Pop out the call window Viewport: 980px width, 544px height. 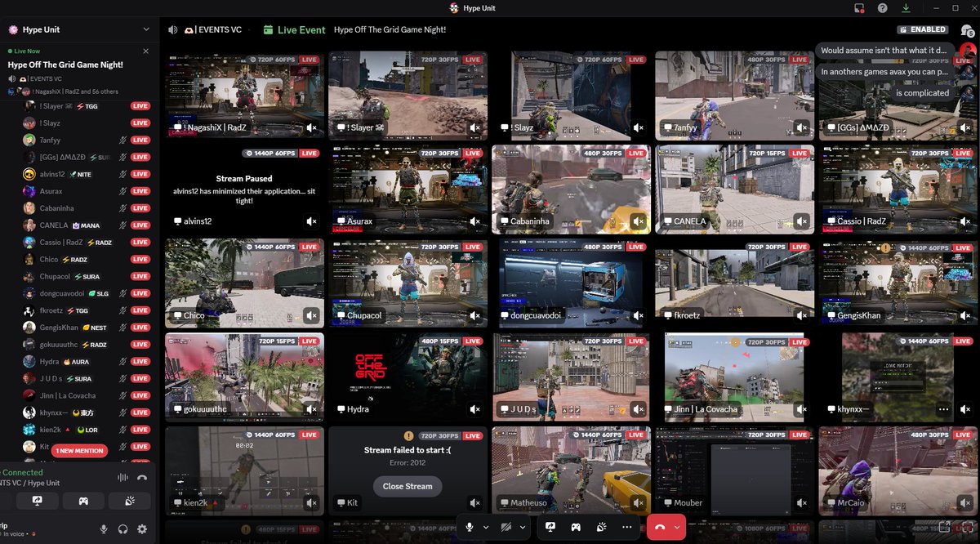944,527
